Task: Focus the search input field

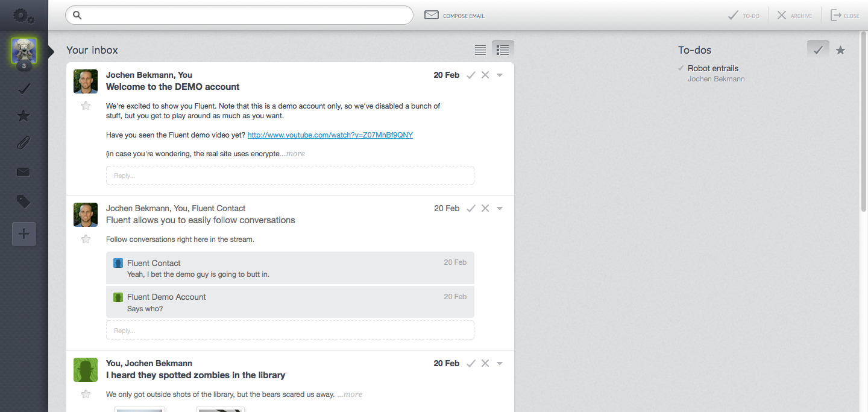Action: [239, 15]
